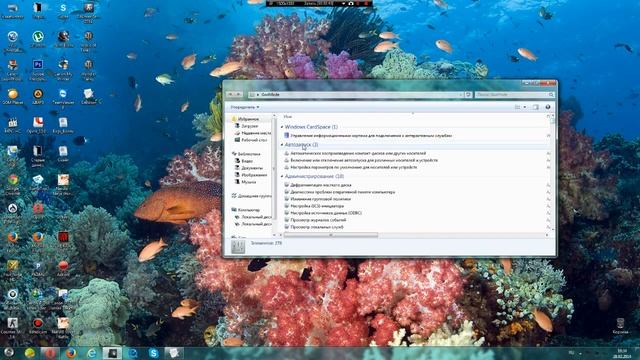This screenshot has width=640, height=360.
Task: Select the Counter-Strike desktop shortcut
Action: (13, 327)
